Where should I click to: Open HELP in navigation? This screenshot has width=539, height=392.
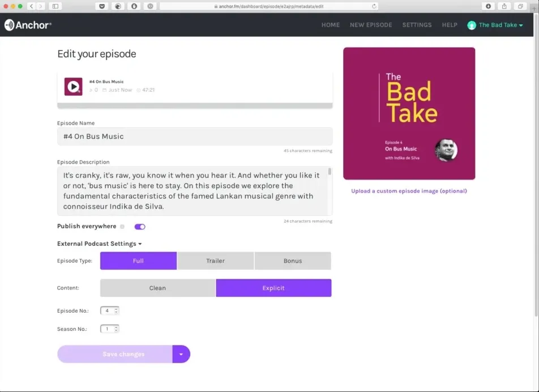pos(450,25)
